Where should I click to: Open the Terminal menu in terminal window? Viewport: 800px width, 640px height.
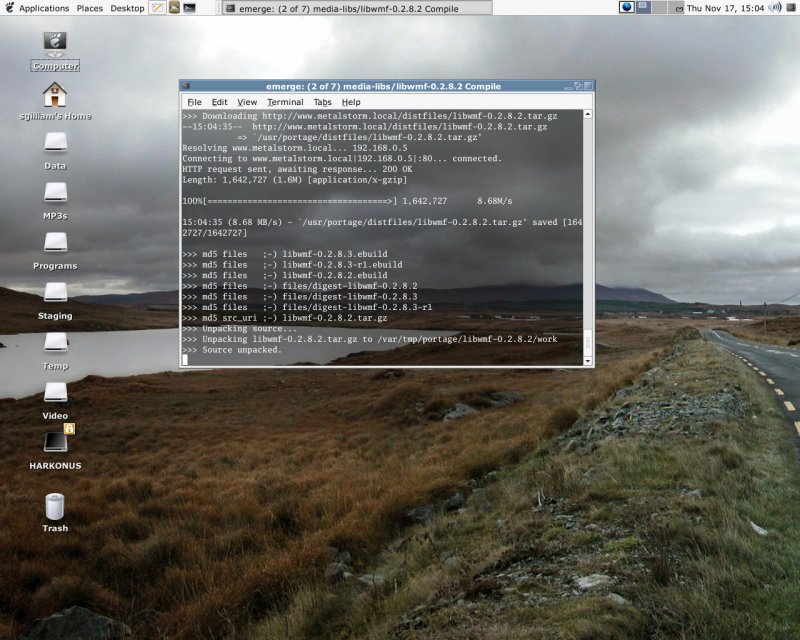[285, 102]
